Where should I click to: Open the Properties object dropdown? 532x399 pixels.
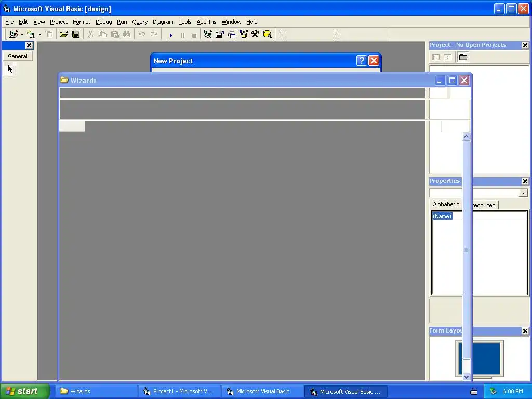coord(523,193)
